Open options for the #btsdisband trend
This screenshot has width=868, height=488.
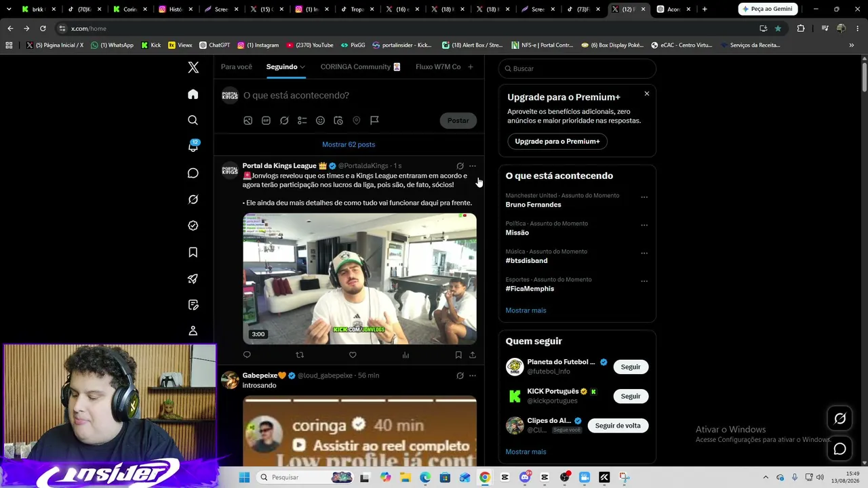coord(644,253)
